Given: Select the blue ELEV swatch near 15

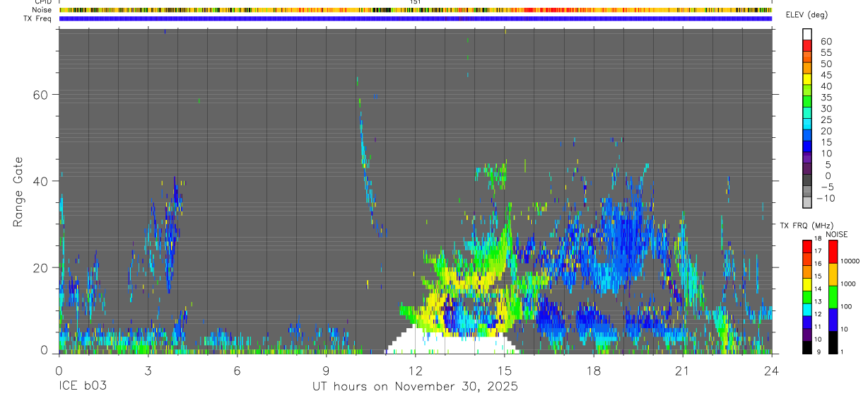Looking at the screenshot, I should [x=807, y=147].
